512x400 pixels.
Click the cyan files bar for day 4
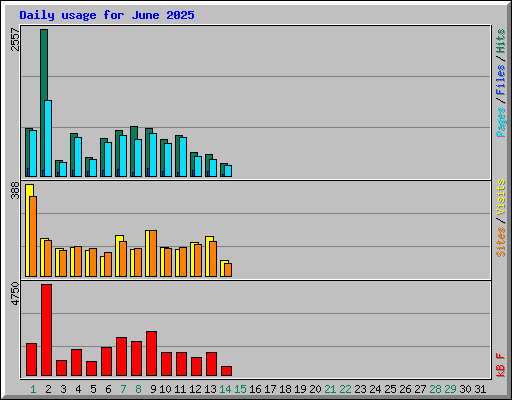coord(78,157)
